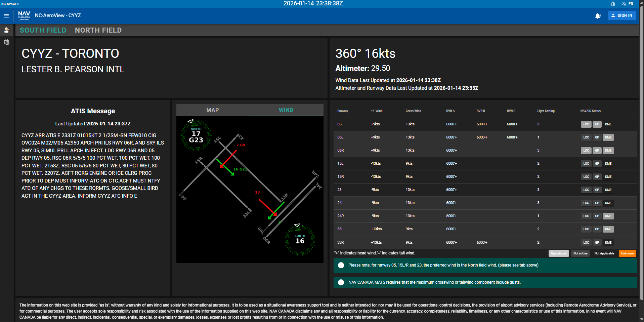Switch to the North Field tab
644x322 pixels.
point(98,30)
